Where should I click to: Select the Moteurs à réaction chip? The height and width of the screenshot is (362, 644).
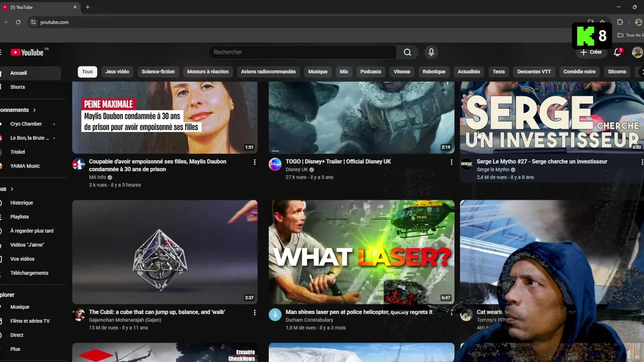pyautogui.click(x=208, y=71)
